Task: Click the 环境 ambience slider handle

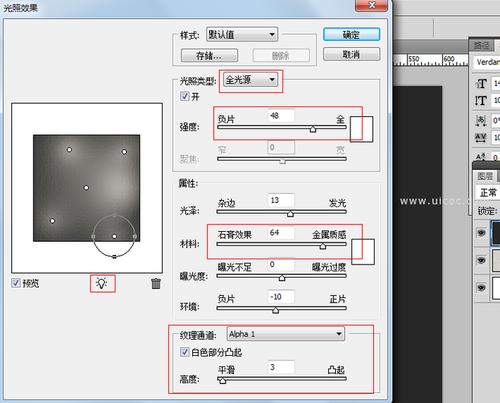Action: [x=275, y=310]
